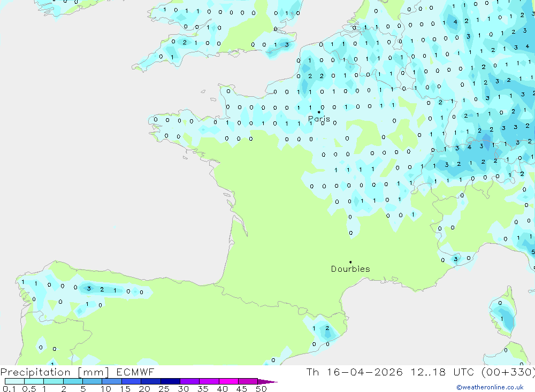Click the '16-04-2026' date text
The width and height of the screenshot is (535, 392).
tap(365, 372)
